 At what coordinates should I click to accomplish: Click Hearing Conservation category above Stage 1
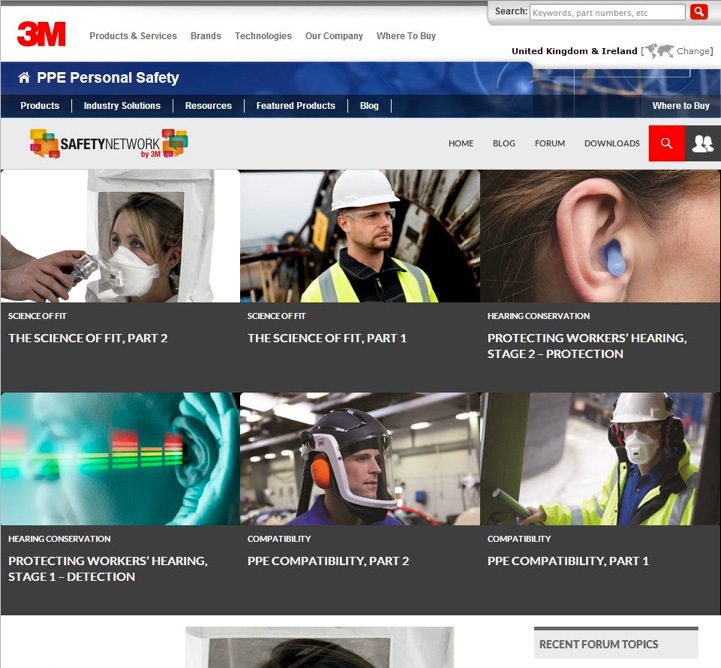59,539
